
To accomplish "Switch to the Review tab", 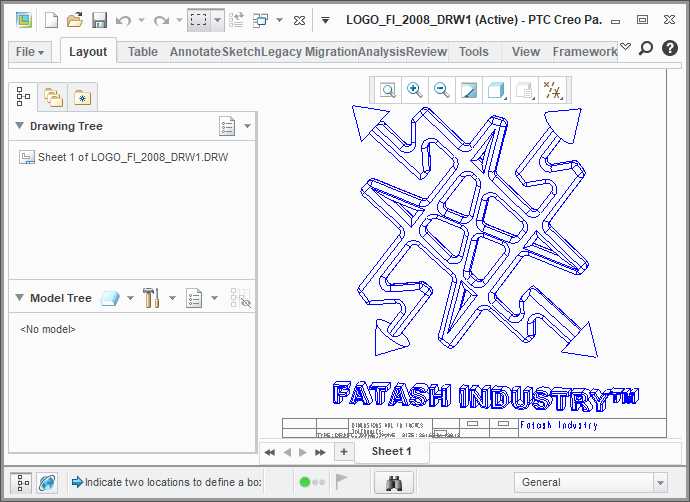I will (x=426, y=52).
